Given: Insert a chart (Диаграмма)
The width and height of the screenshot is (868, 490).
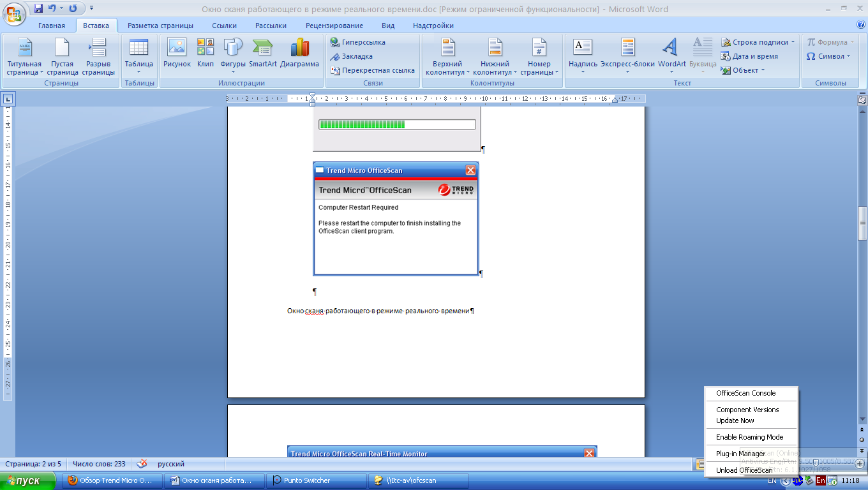Looking at the screenshot, I should pos(299,53).
